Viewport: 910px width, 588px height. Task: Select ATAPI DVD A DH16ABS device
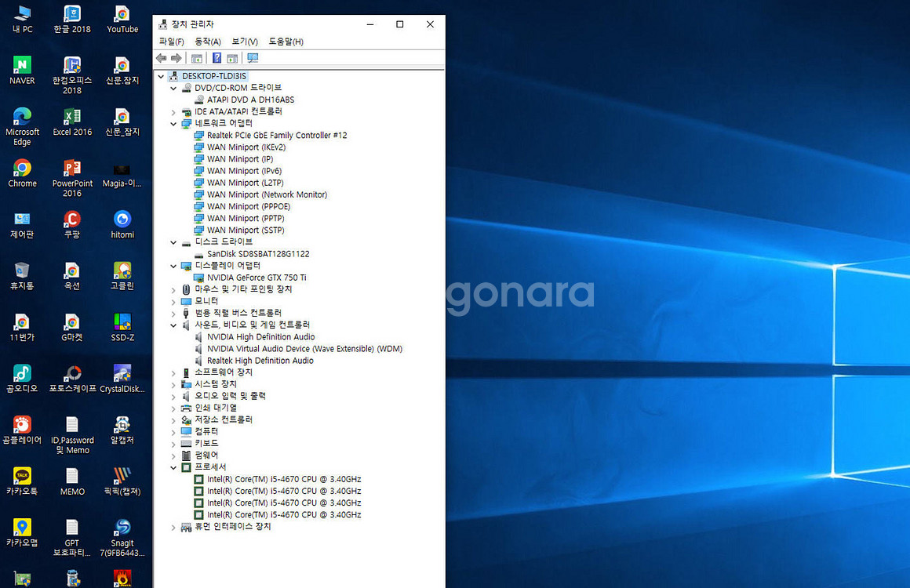coord(250,100)
